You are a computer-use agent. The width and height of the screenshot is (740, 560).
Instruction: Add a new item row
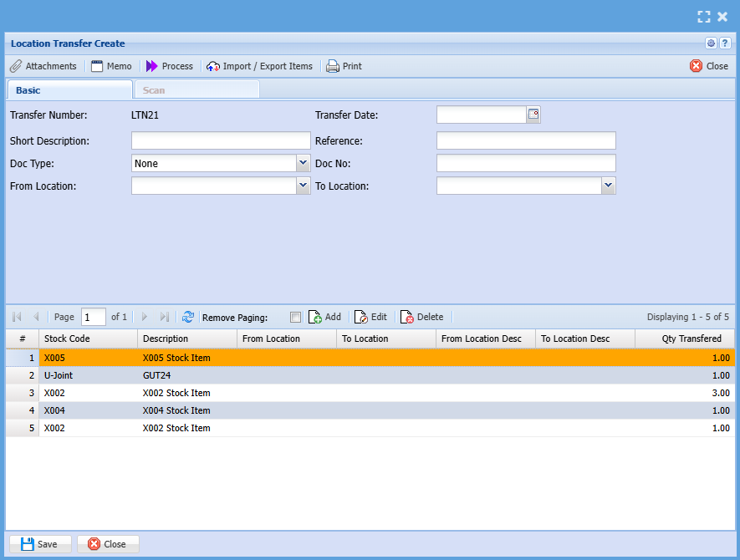pos(324,317)
